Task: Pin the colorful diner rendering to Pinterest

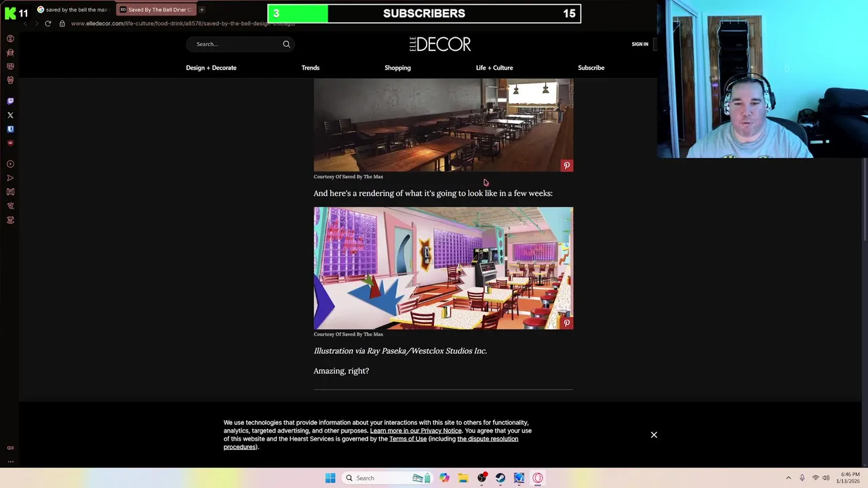Action: tap(567, 323)
